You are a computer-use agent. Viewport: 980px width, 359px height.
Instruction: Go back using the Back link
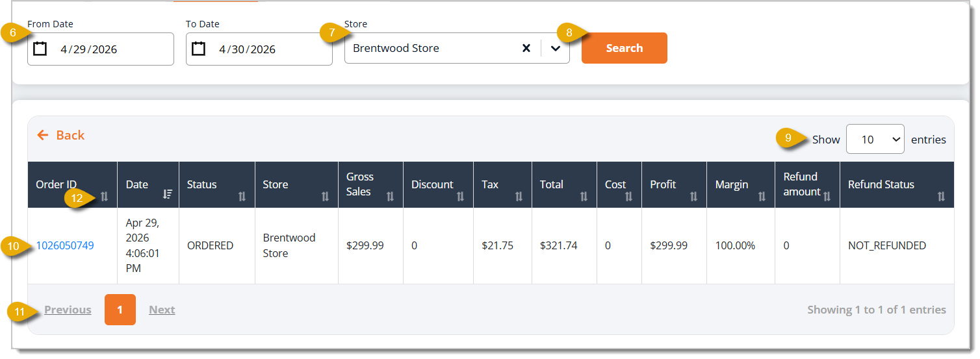[x=61, y=135]
